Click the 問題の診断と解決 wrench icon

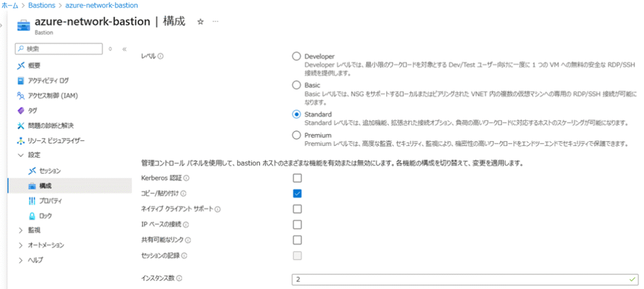pyautogui.click(x=21, y=125)
